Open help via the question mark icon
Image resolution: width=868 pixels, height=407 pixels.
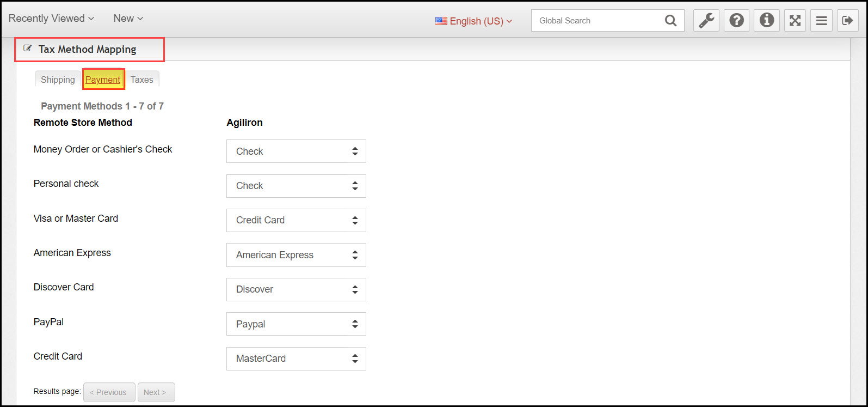pos(736,20)
